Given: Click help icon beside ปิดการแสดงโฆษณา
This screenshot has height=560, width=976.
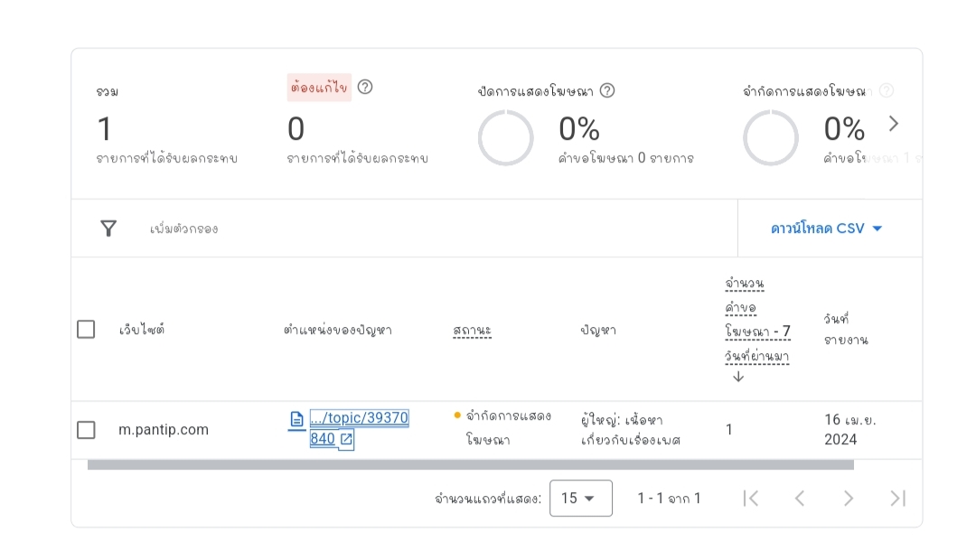Looking at the screenshot, I should click(x=607, y=91).
